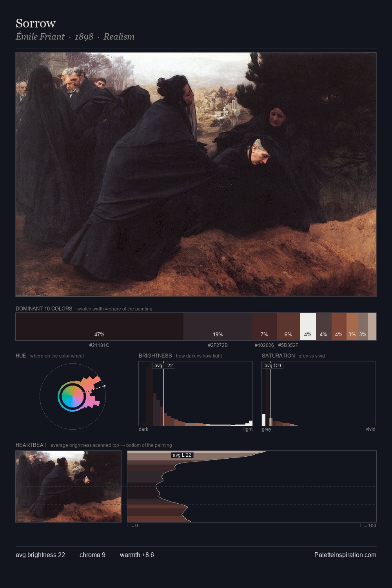Click the 'grey' saturation axis label

[x=267, y=429]
